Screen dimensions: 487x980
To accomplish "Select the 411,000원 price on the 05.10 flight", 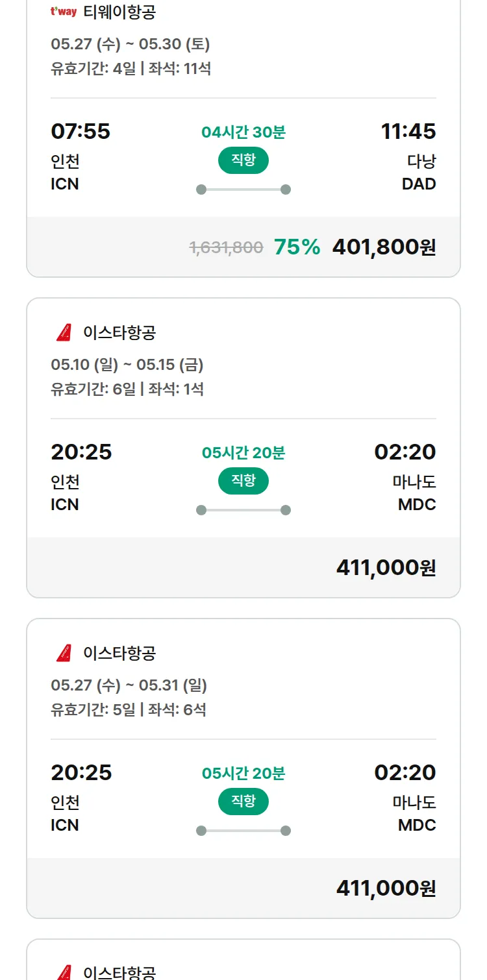I will click(x=386, y=568).
